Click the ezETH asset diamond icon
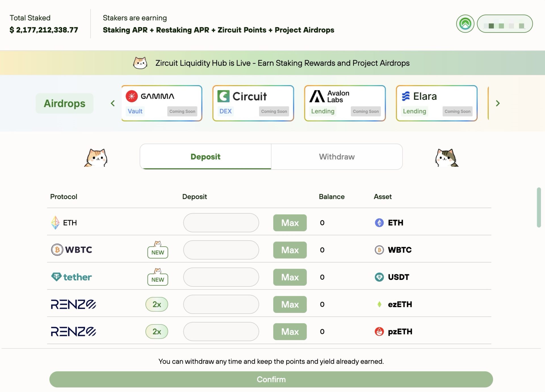 click(379, 304)
